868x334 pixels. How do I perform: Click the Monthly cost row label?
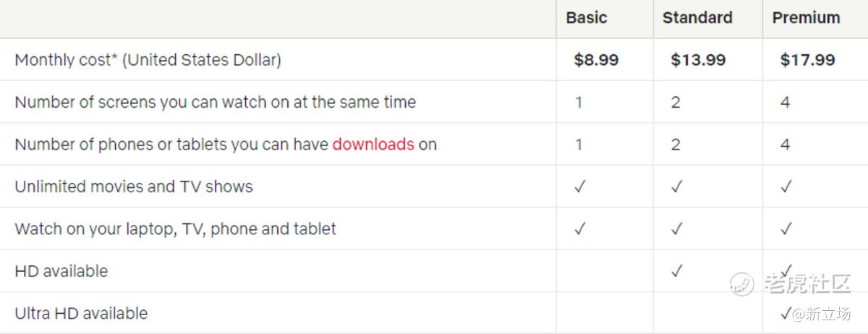tap(148, 60)
